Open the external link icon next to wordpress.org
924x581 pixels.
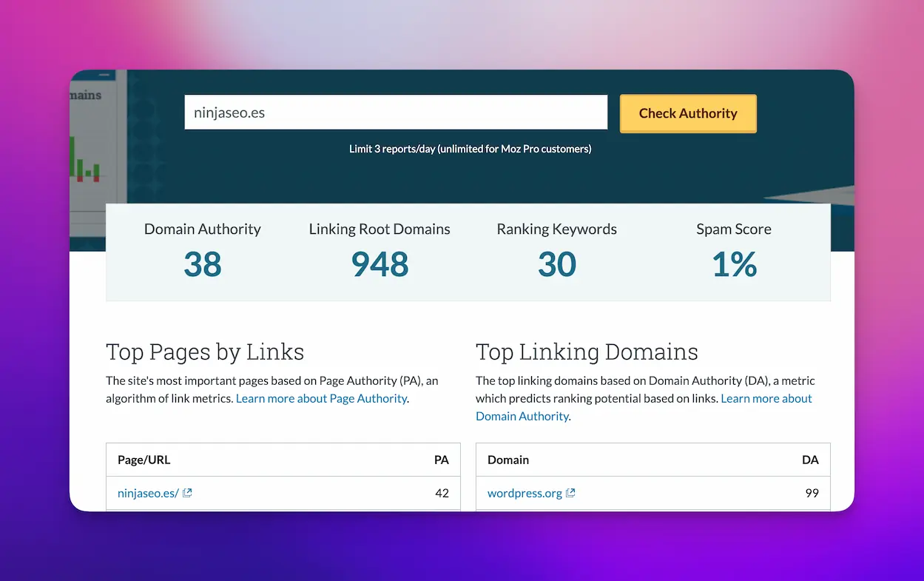570,493
